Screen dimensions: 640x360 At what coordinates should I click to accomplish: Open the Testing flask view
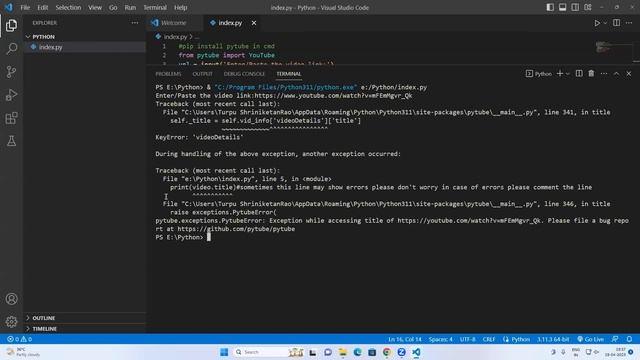11,141
